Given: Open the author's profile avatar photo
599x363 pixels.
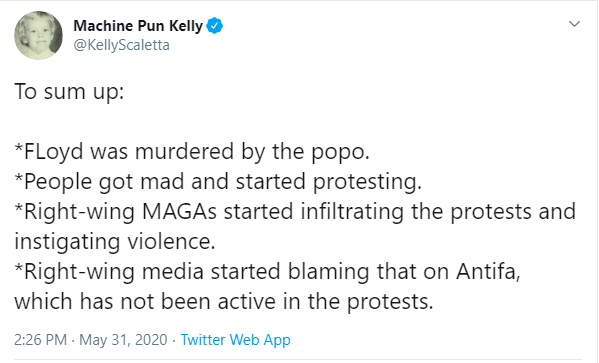Looking at the screenshot, I should 38,35.
